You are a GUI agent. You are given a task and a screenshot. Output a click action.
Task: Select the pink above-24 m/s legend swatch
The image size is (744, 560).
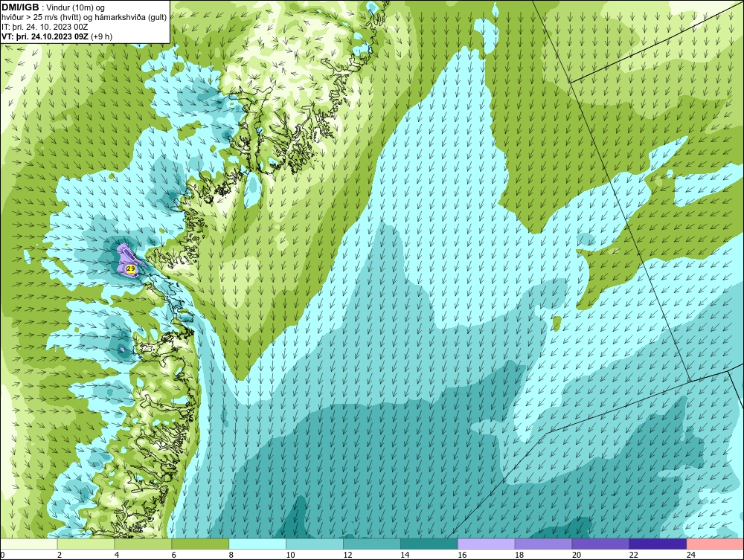point(715,544)
